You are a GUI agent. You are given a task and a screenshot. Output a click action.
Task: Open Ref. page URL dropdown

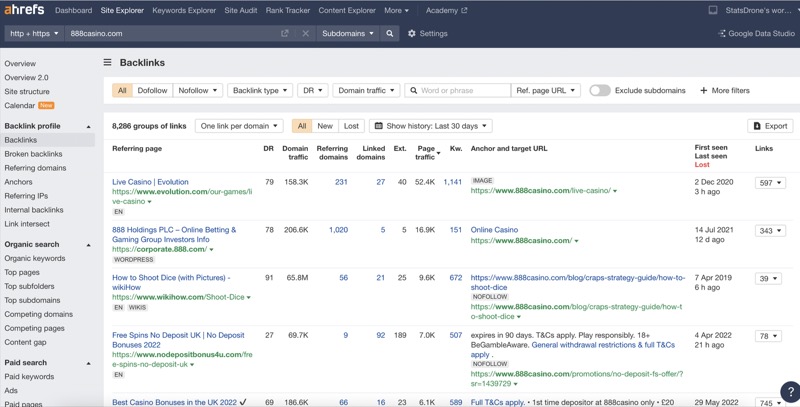(545, 90)
